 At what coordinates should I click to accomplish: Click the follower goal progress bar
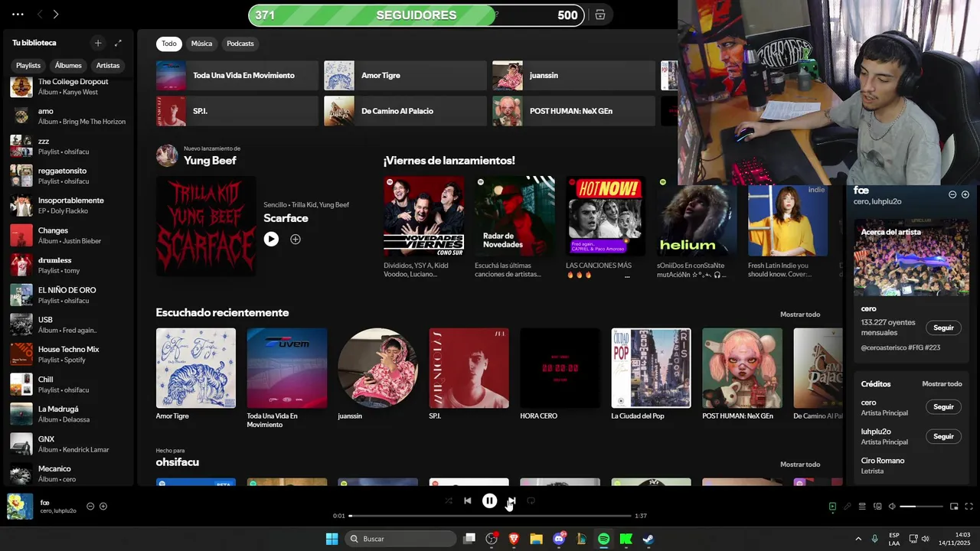pos(416,15)
